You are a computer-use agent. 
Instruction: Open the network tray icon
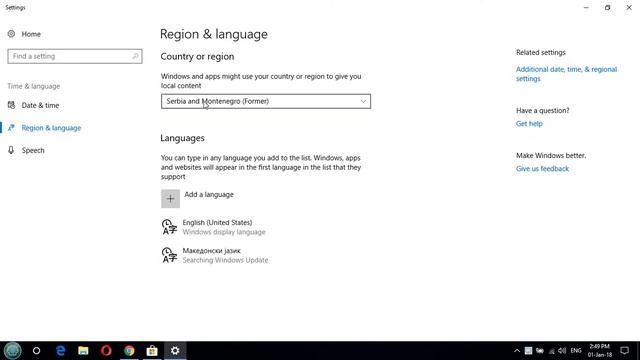click(551, 351)
